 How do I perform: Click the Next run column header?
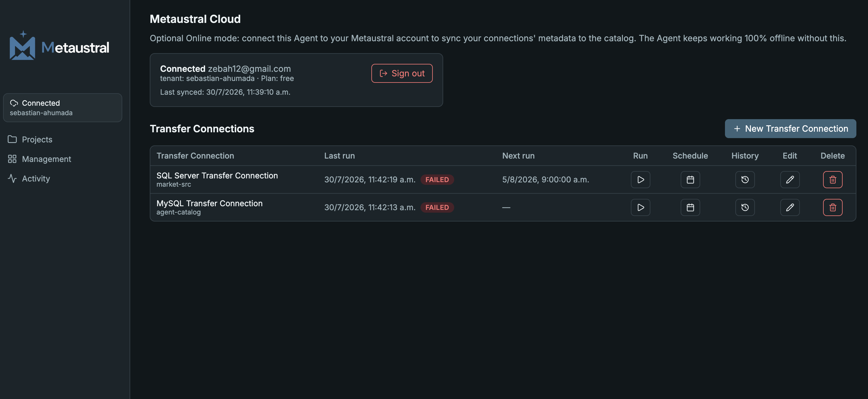[518, 156]
